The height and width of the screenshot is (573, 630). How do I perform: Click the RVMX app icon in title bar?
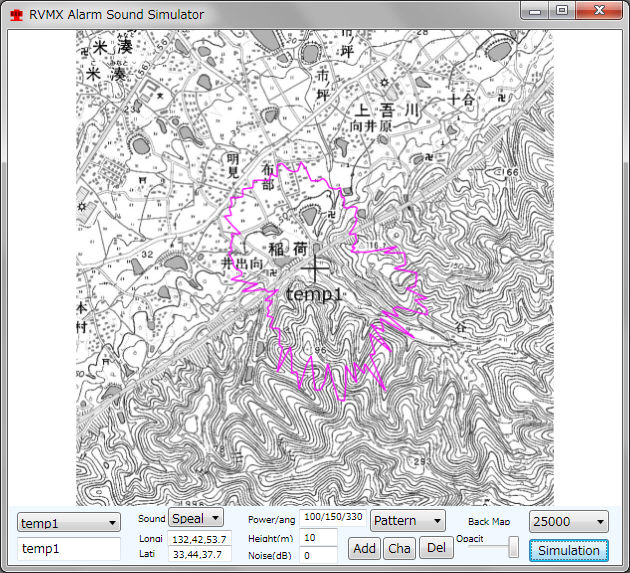click(17, 15)
